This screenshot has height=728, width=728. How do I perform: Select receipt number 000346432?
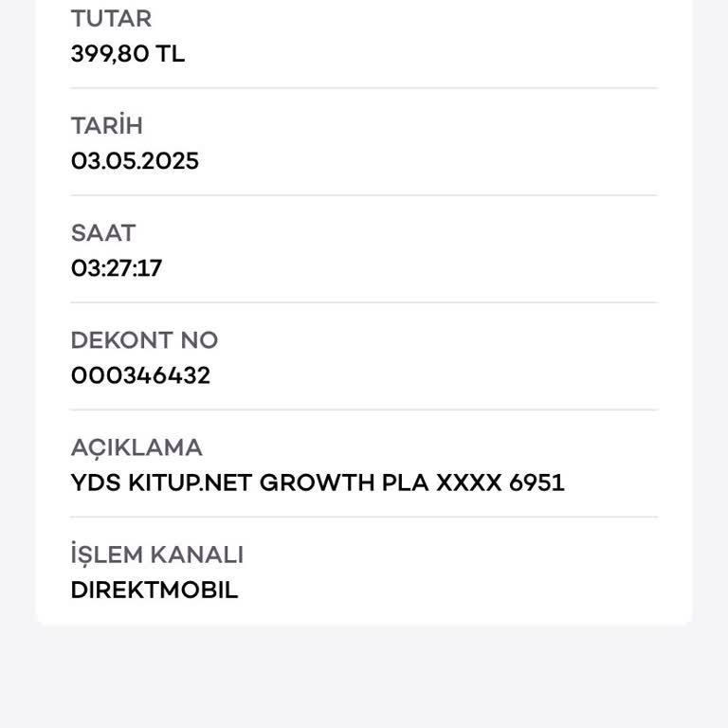tap(140, 375)
